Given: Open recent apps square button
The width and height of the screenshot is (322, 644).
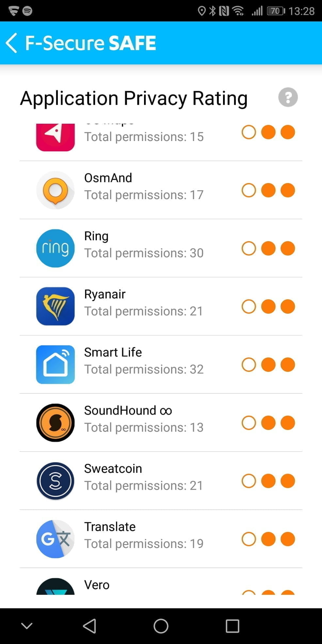Looking at the screenshot, I should [232, 626].
